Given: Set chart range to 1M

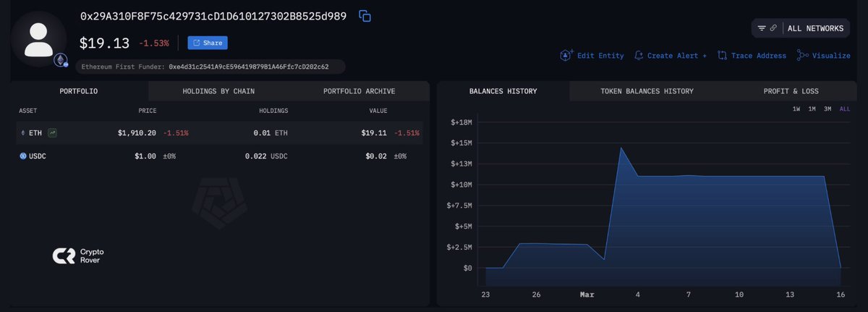Looking at the screenshot, I should (x=812, y=109).
